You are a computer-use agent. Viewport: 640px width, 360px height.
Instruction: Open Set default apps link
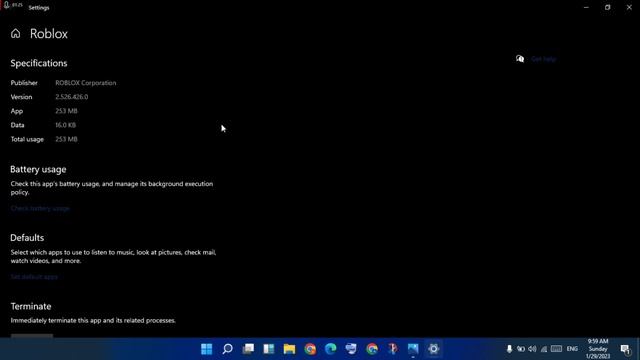[34, 277]
